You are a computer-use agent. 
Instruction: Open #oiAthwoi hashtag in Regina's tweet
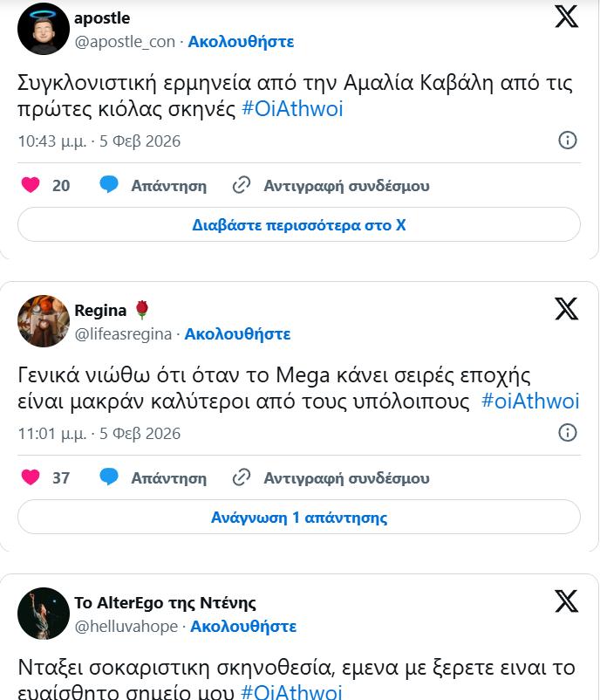[530, 401]
